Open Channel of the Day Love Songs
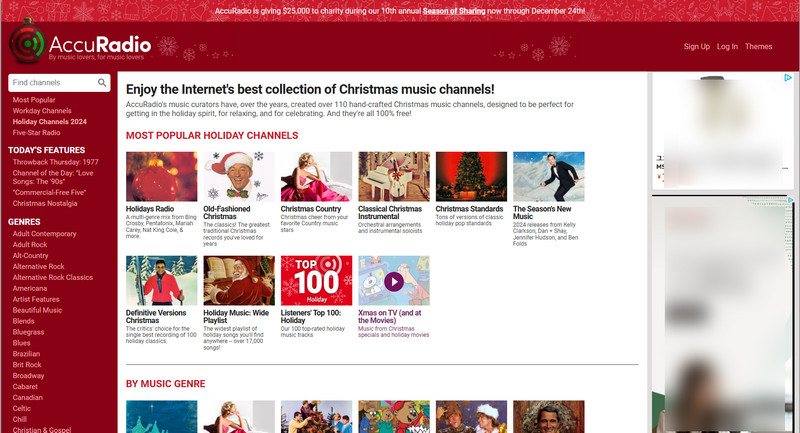Image resolution: width=800 pixels, height=433 pixels. pos(53,177)
